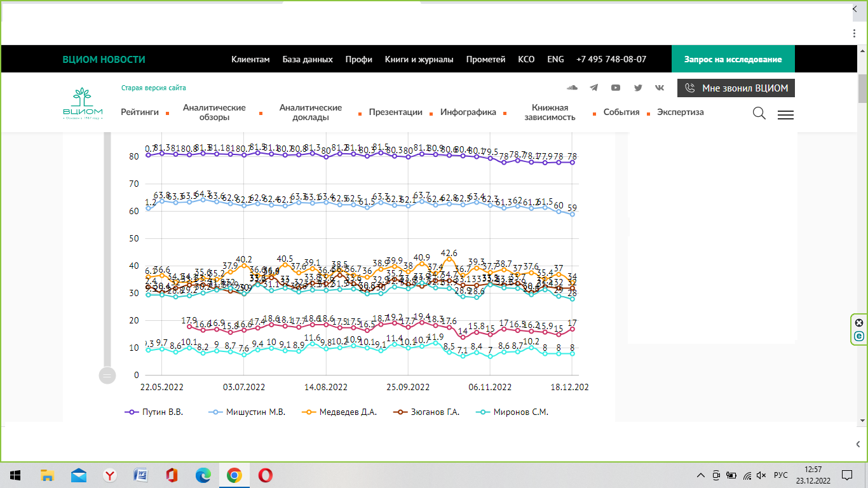Go to the Инфографика section

click(468, 112)
